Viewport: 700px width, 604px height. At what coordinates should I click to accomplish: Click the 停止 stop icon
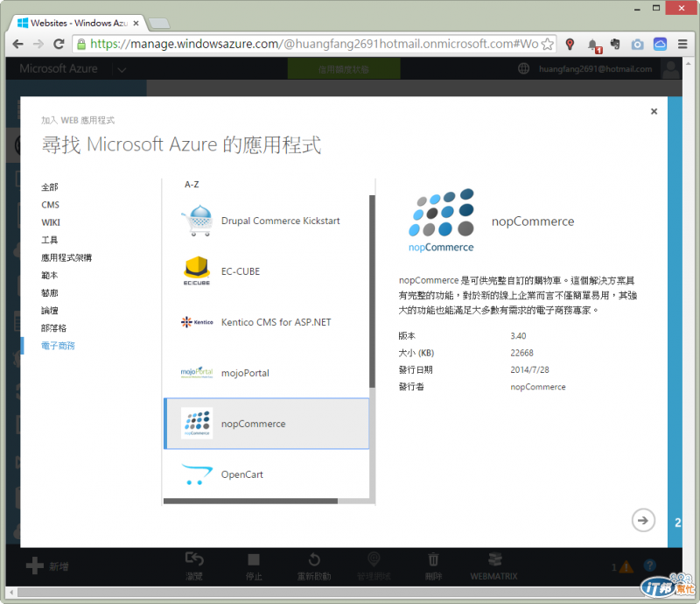pos(254,559)
